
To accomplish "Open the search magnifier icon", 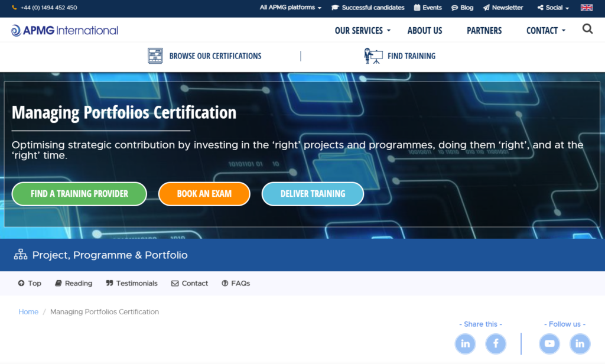I will point(587,29).
